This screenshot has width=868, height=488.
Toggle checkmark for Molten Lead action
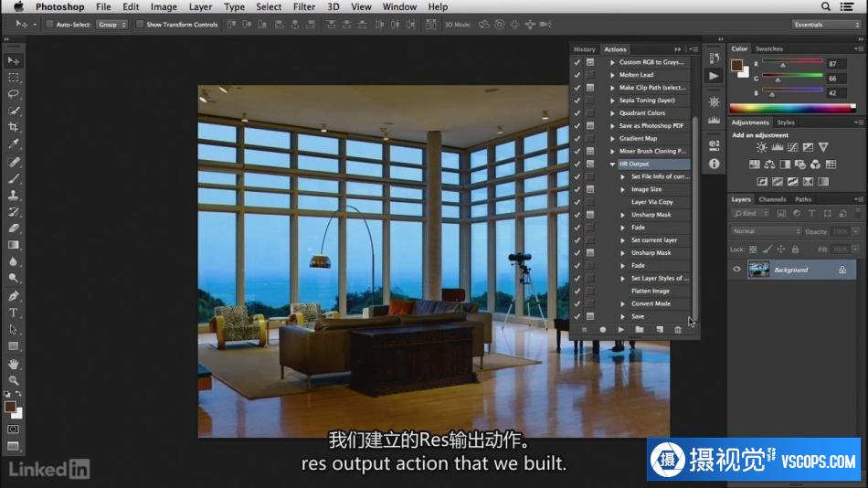pos(577,75)
